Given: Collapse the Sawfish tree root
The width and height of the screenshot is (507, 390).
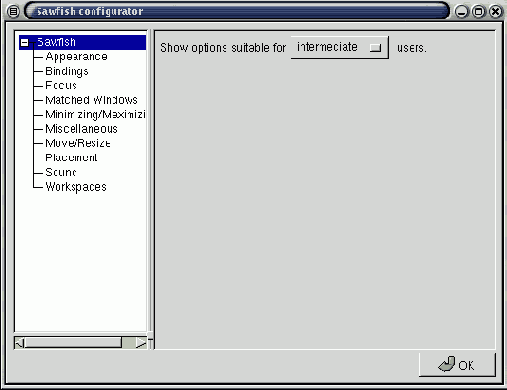Looking at the screenshot, I should [x=24, y=42].
